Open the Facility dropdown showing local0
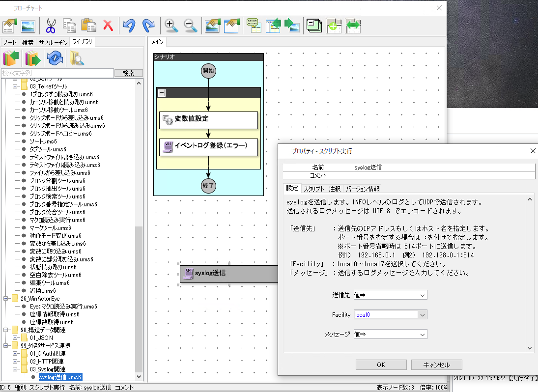The width and height of the screenshot is (538, 392). tap(422, 314)
